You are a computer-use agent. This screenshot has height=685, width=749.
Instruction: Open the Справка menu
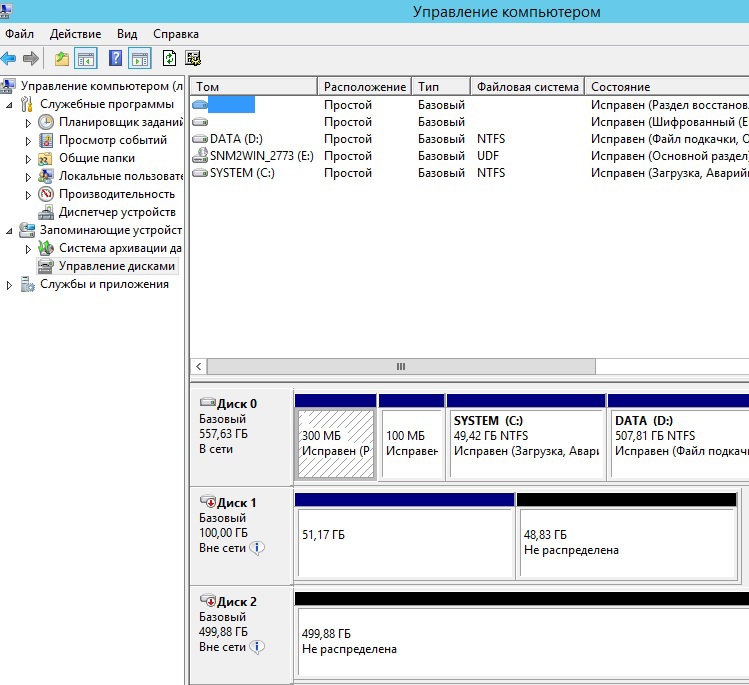point(176,34)
